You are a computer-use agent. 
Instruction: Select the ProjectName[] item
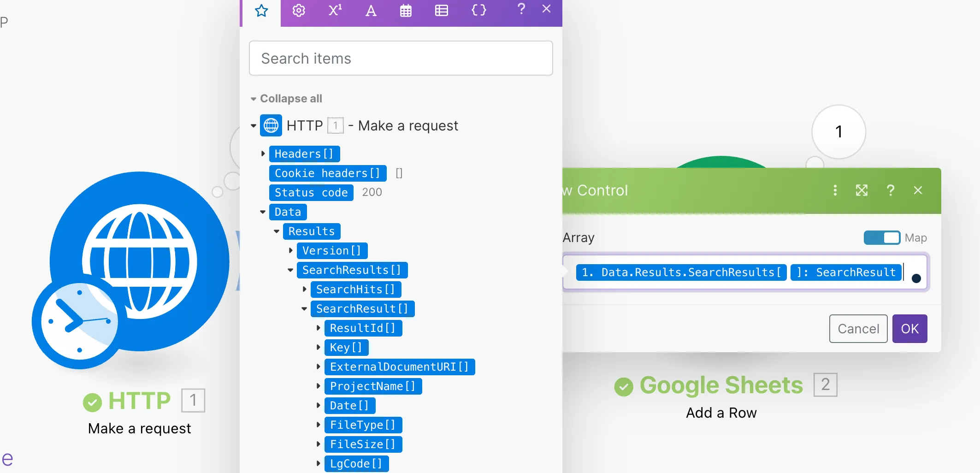(373, 386)
